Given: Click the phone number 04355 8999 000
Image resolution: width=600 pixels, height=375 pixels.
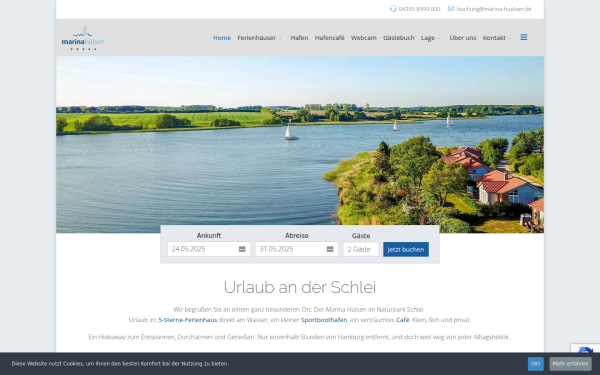Looking at the screenshot, I should point(419,9).
